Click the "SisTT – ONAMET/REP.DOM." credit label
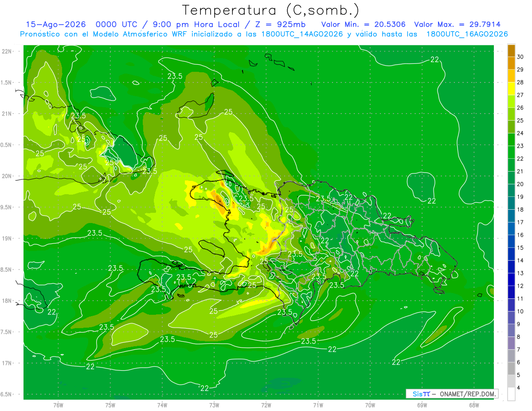532x411 pixels. pos(452,394)
